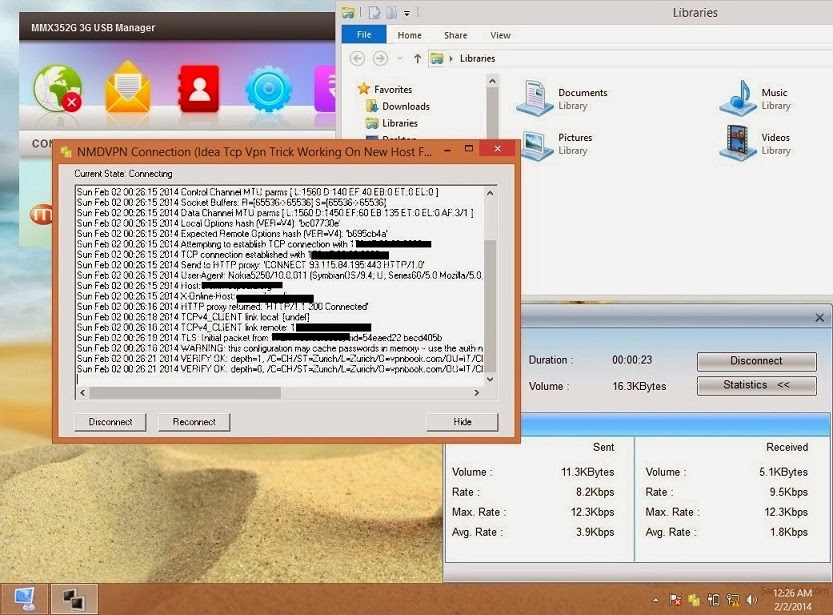
Task: Click the Sent volume 11.3KBytes value
Action: click(588, 472)
